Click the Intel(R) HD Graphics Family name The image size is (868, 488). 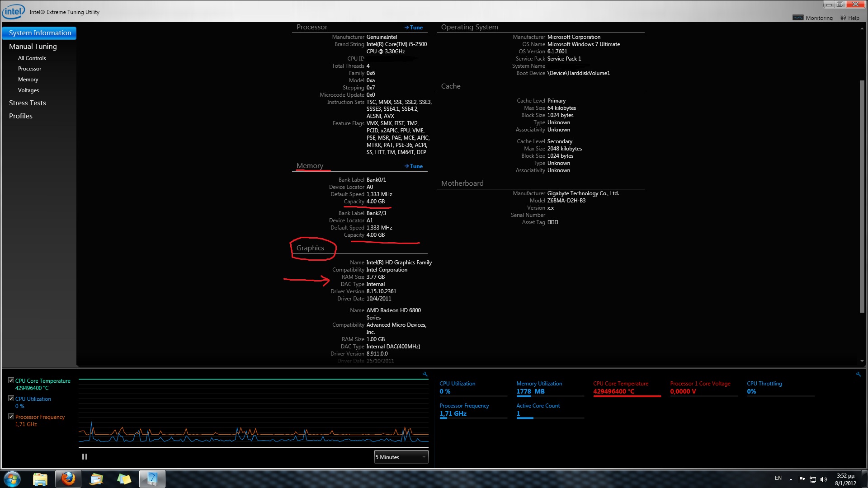coord(399,263)
